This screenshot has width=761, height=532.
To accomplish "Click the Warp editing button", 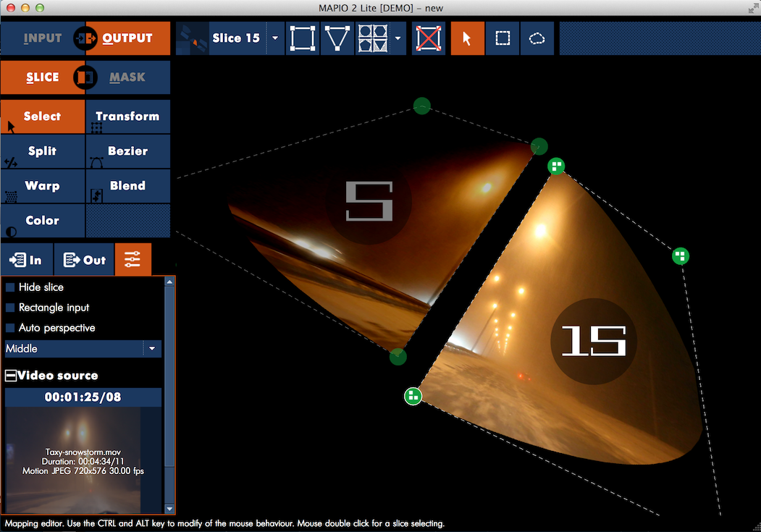I will 42,186.
